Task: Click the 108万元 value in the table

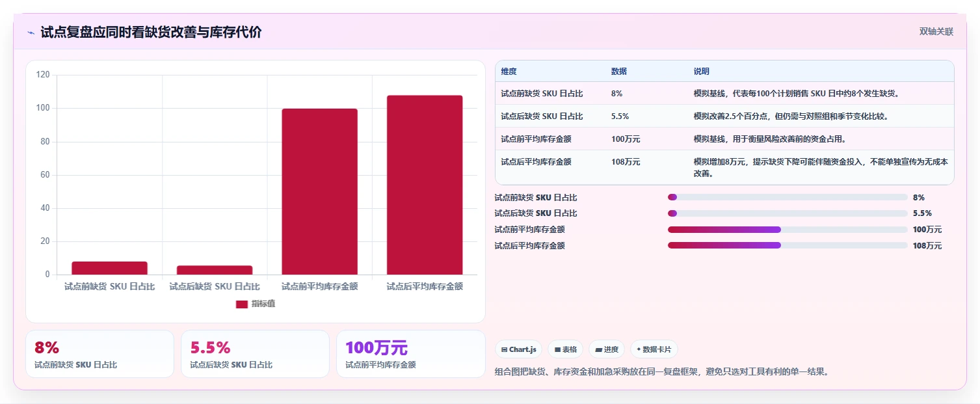Action: 626,162
